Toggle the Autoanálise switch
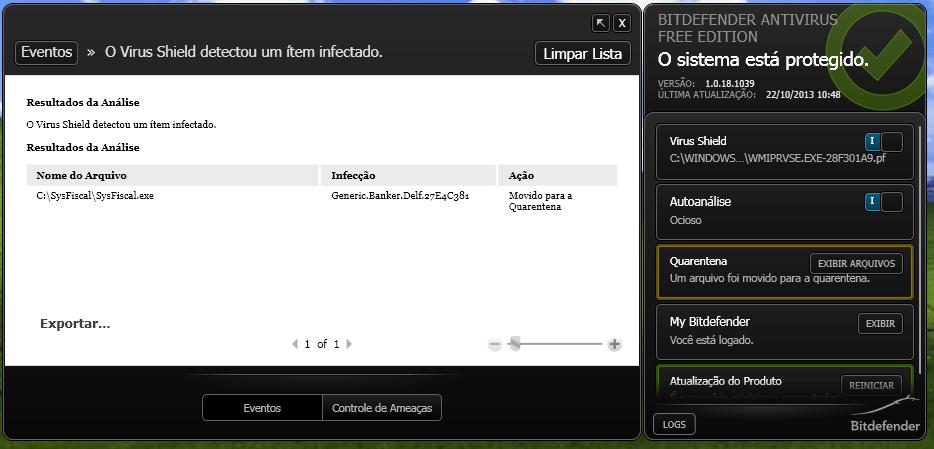This screenshot has width=934, height=449. click(x=883, y=202)
